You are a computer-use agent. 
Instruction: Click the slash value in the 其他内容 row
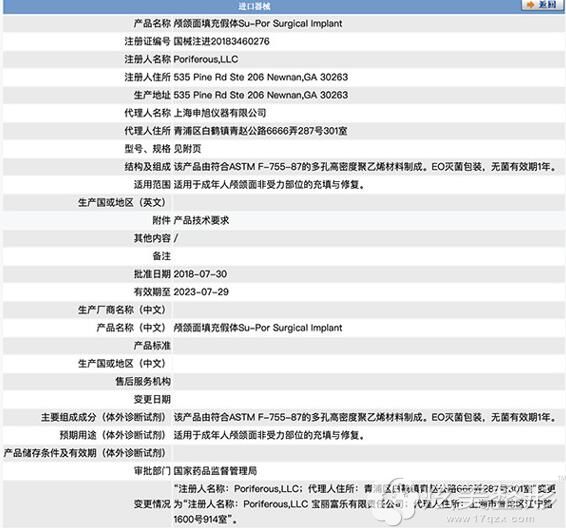[x=176, y=238]
